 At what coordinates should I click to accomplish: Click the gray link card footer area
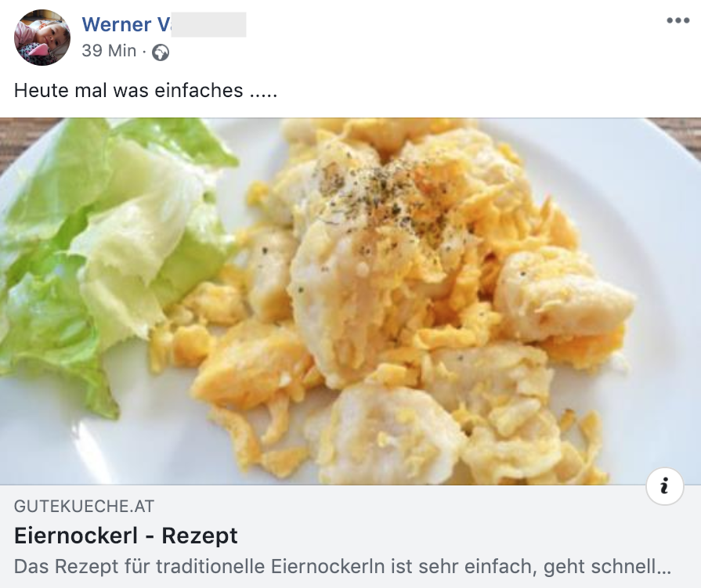click(x=351, y=536)
